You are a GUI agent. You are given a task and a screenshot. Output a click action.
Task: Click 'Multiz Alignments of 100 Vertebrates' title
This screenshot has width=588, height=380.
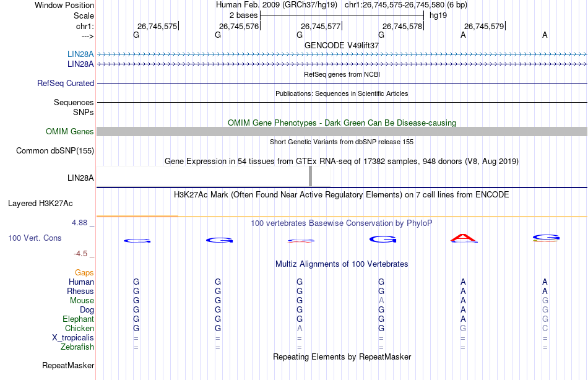pos(342,264)
